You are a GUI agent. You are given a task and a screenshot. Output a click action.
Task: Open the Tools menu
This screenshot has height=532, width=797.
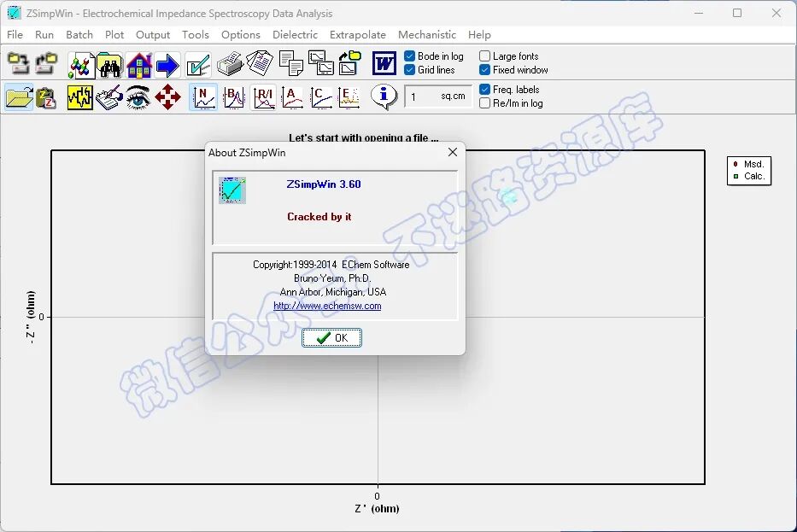(195, 35)
